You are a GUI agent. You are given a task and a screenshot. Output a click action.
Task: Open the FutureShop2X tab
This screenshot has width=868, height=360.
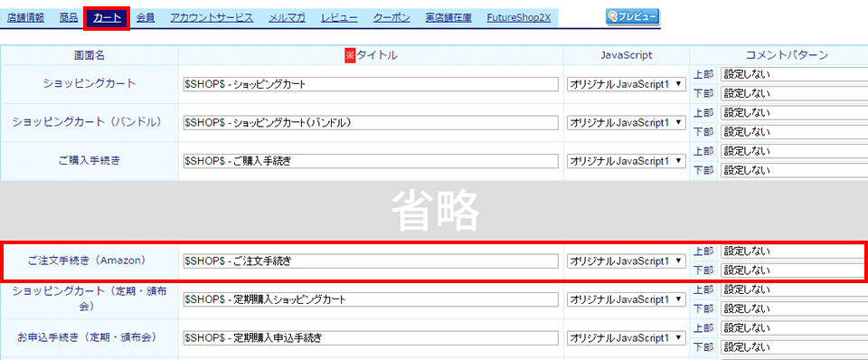click(519, 18)
